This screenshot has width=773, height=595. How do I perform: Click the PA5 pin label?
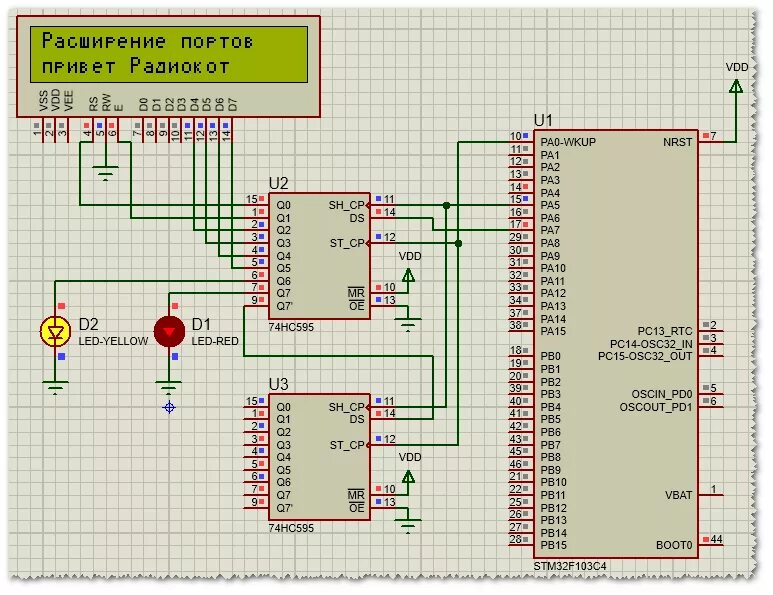coord(550,206)
